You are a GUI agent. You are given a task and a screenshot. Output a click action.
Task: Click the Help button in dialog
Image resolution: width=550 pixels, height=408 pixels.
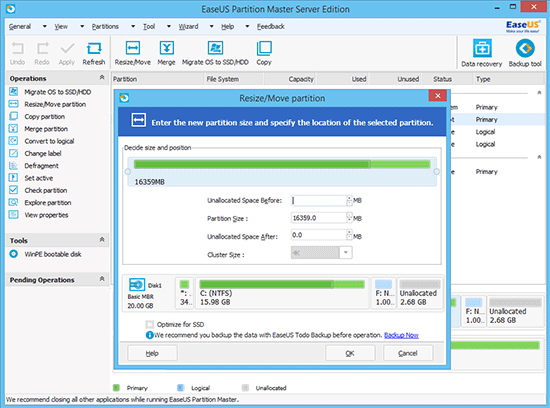152,353
